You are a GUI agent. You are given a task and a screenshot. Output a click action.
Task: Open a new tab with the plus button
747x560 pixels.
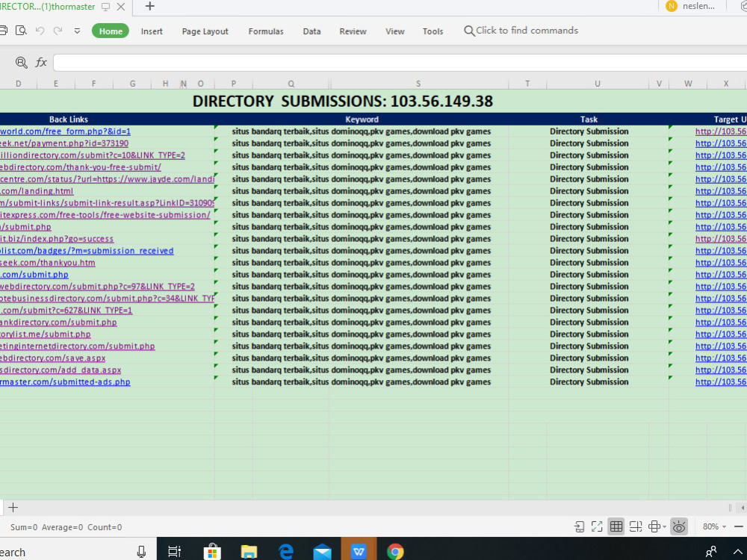click(x=149, y=6)
